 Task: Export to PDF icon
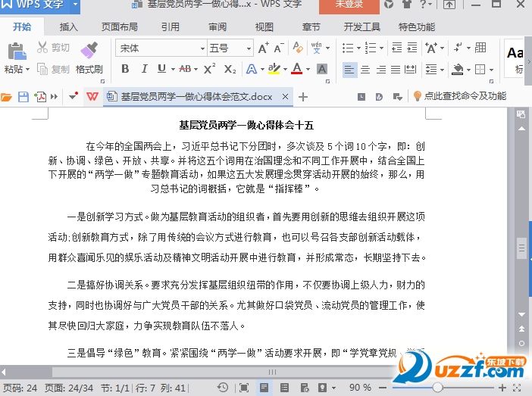tap(39, 97)
